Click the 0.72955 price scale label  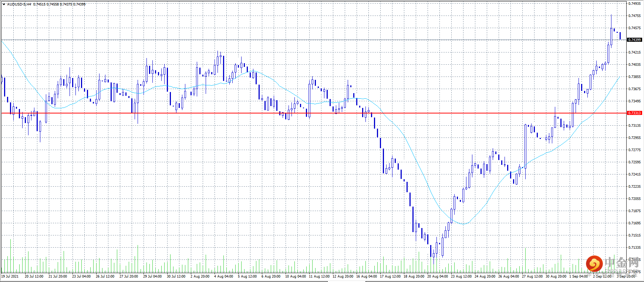(x=635, y=138)
